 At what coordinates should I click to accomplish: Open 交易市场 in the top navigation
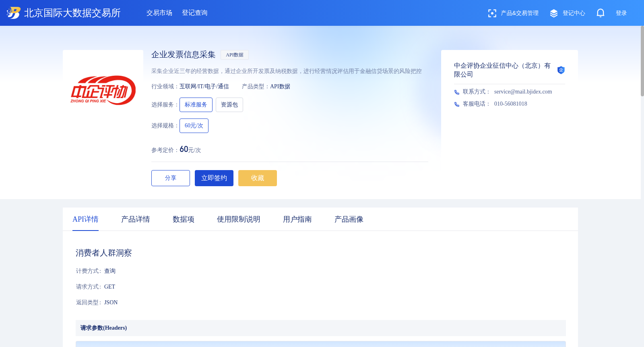(159, 13)
